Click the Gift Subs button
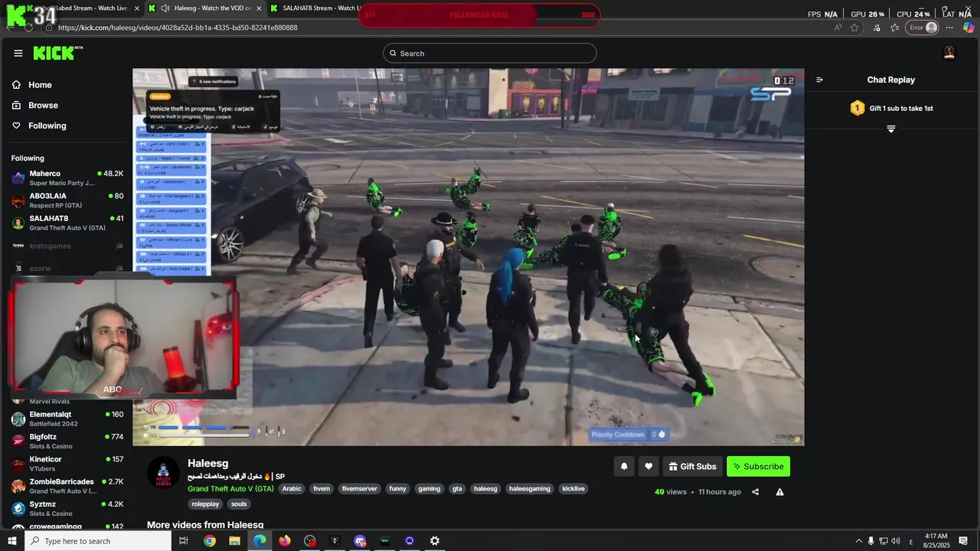 pyautogui.click(x=692, y=466)
